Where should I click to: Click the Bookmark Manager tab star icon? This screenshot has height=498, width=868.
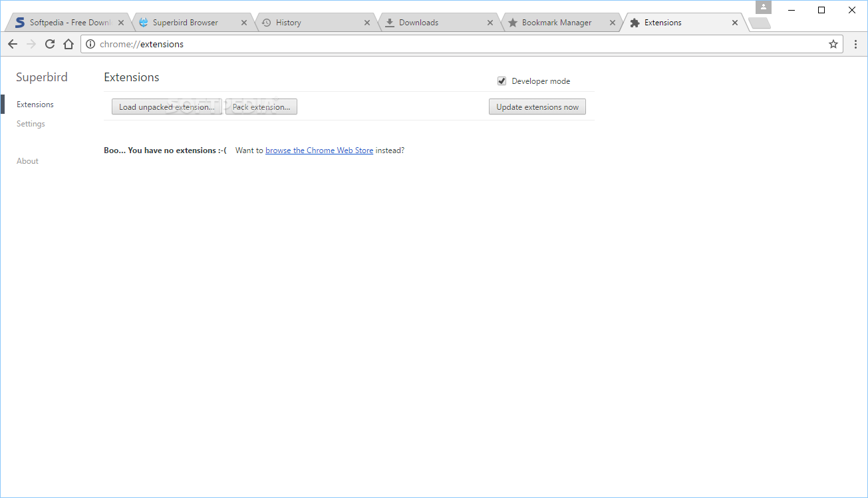(x=513, y=23)
